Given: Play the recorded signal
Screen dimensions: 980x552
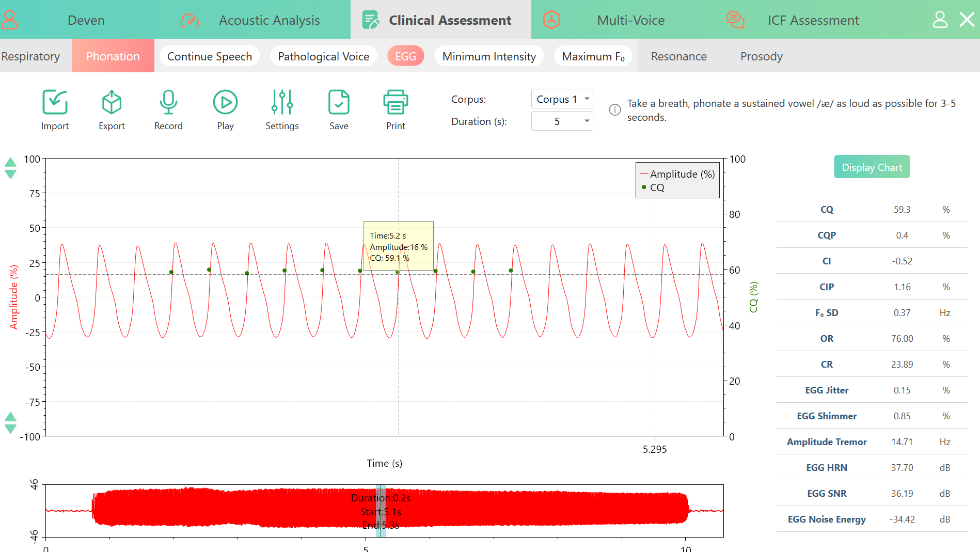Looking at the screenshot, I should pos(225,102).
